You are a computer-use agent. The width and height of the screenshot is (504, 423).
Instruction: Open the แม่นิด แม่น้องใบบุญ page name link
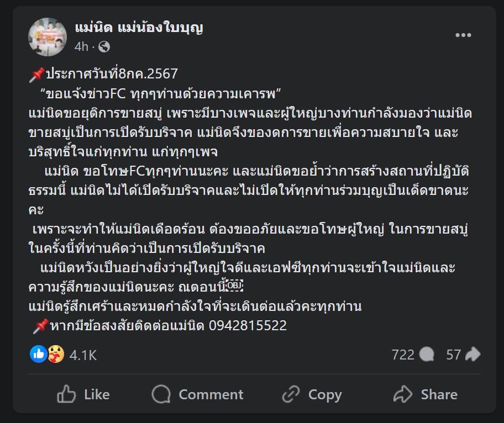pos(139,28)
